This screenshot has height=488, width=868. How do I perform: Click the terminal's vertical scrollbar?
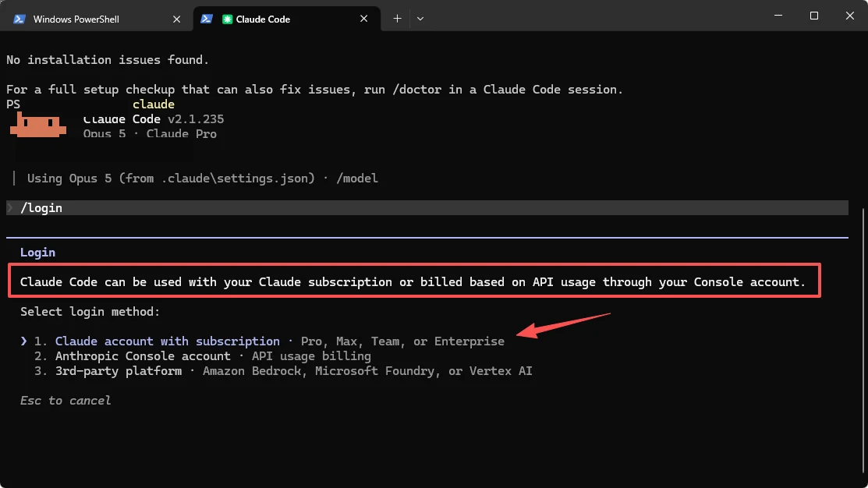tap(863, 342)
